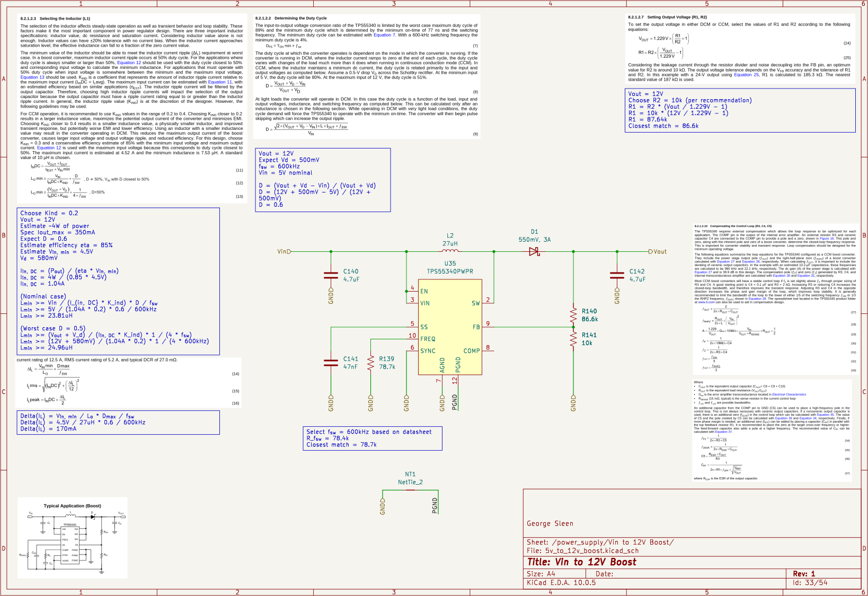Open the www.ti.com link
Image resolution: width=868 pixels, height=596 pixels.
click(x=706, y=302)
